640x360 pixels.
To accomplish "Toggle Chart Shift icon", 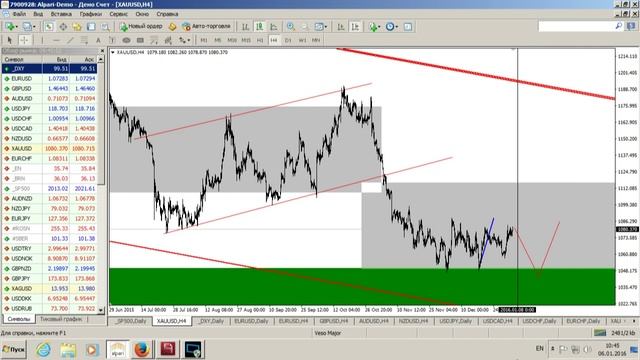I will point(355,27).
